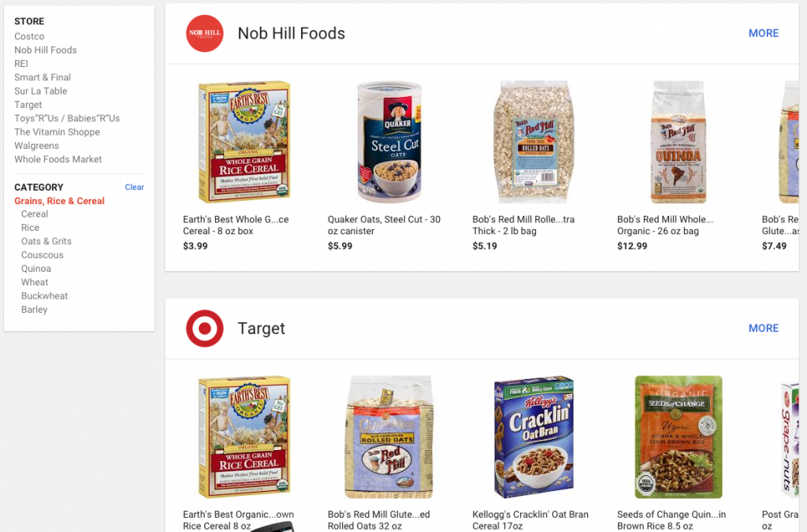Click the Nob Hill Foods round logo
This screenshot has width=807, height=532.
pos(205,33)
